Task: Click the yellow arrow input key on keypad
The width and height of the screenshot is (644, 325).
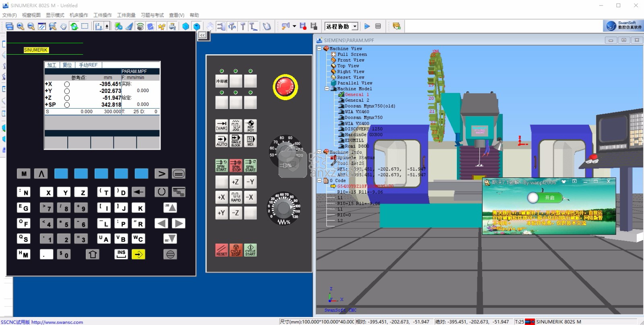Action: coord(138,254)
